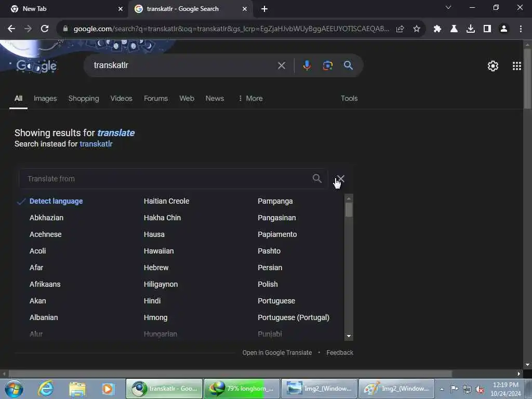Switch to the Forums tab
Image resolution: width=532 pixels, height=399 pixels.
coord(156,98)
